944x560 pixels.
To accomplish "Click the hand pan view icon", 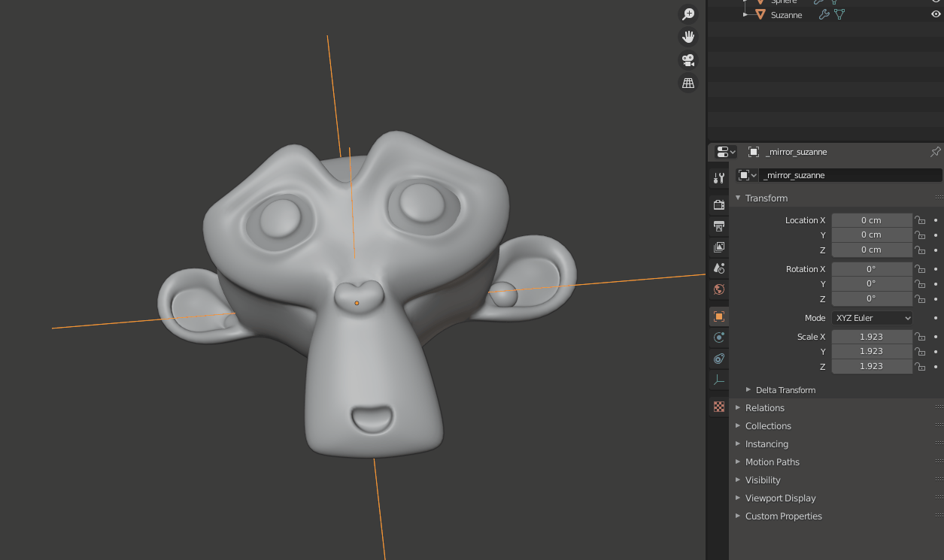I will (x=688, y=37).
